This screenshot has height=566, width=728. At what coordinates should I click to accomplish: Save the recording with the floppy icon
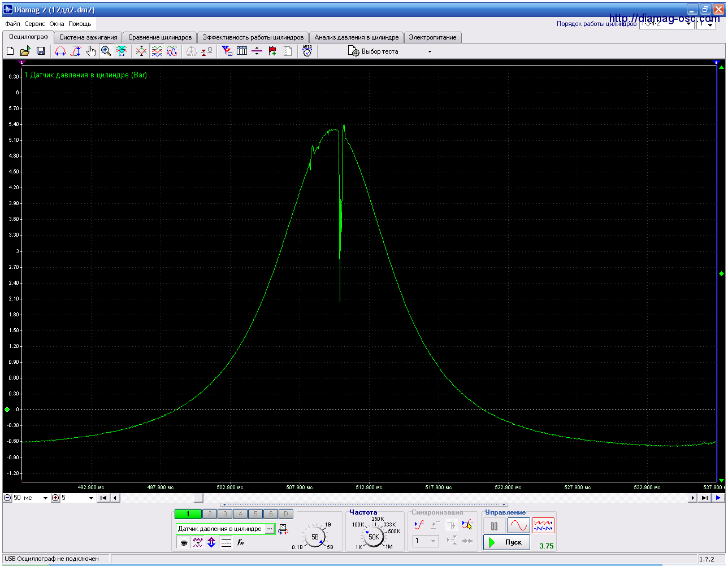pyautogui.click(x=41, y=51)
